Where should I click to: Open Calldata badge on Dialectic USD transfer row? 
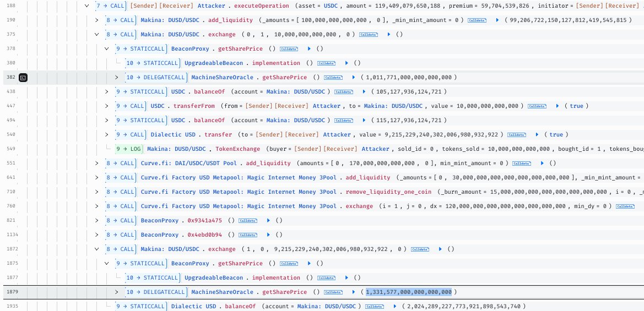click(516, 135)
